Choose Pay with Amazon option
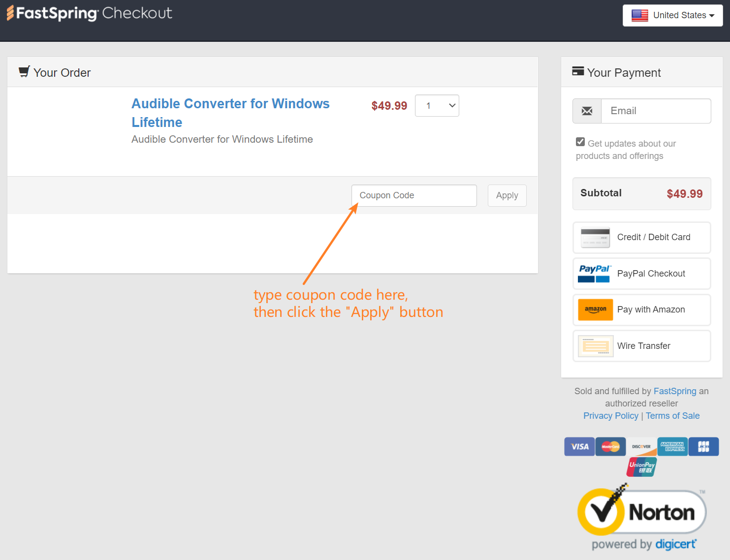Viewport: 730px width, 560px height. coord(641,310)
